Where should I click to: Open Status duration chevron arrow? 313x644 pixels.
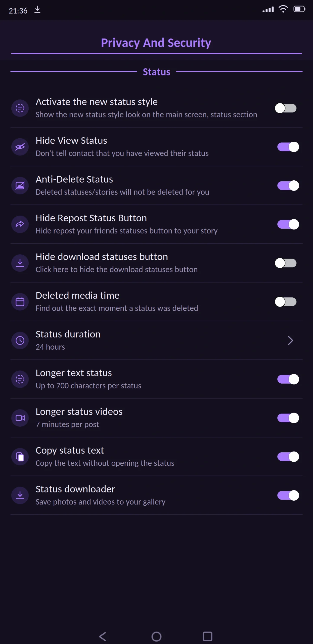[x=290, y=340]
